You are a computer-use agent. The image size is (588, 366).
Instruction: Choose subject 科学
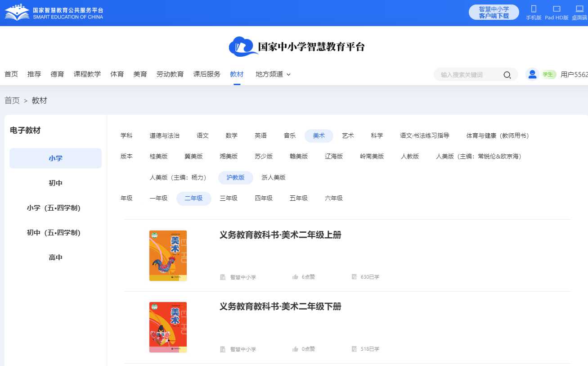click(x=377, y=136)
